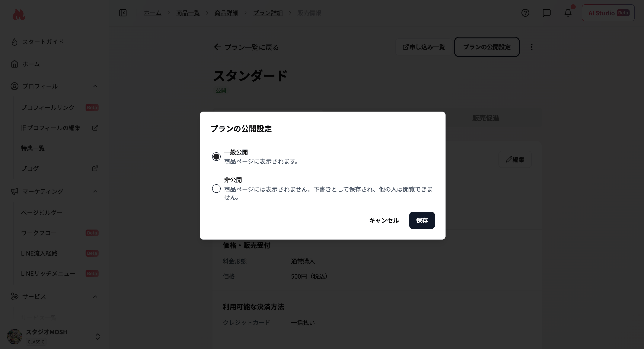Image resolution: width=644 pixels, height=349 pixels.
Task: Open 特典一覧 menu item
Action: click(x=33, y=148)
